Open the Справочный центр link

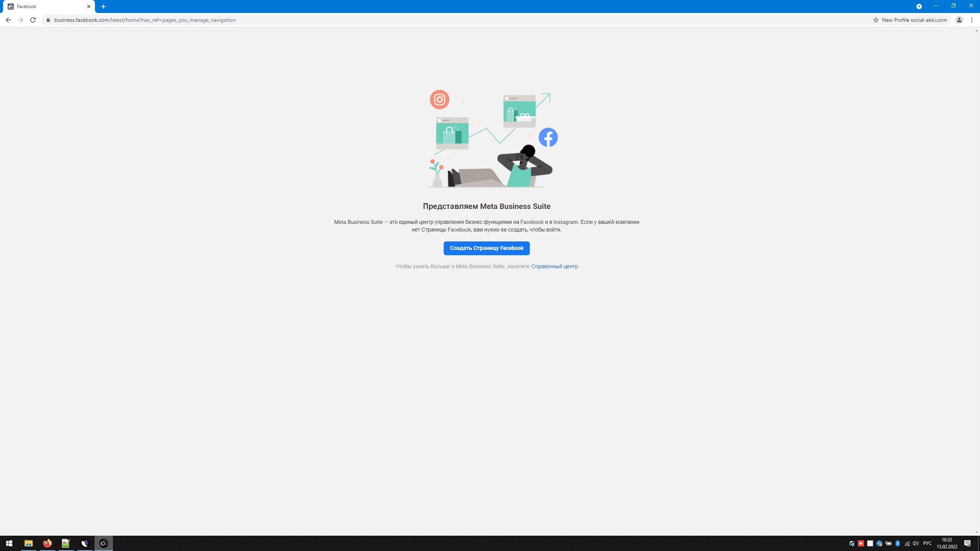(x=554, y=266)
